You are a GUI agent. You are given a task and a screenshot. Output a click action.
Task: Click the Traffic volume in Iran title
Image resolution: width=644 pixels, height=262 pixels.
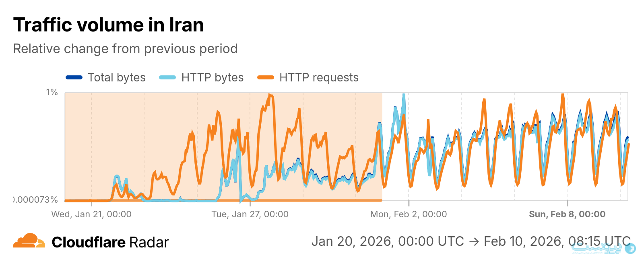109,25
